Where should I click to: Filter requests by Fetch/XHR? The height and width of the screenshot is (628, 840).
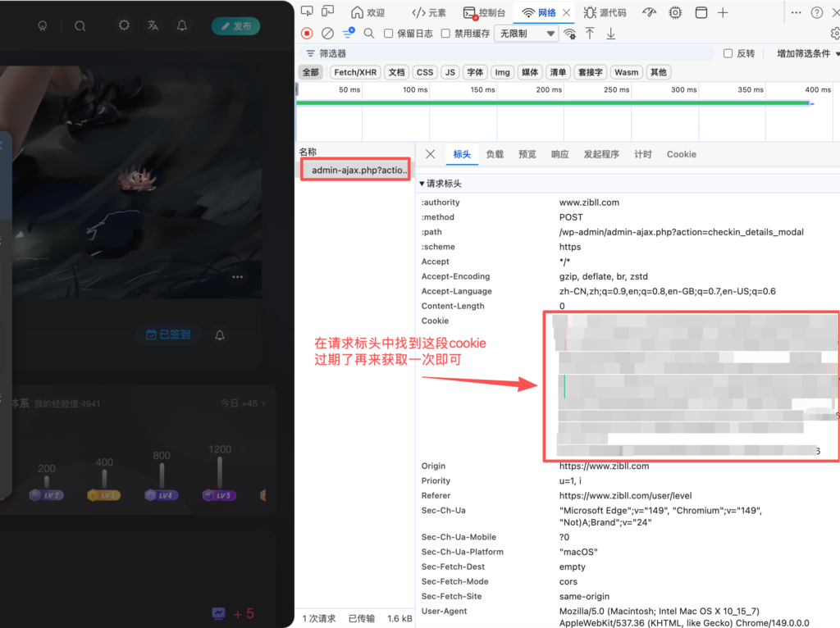[x=355, y=72]
